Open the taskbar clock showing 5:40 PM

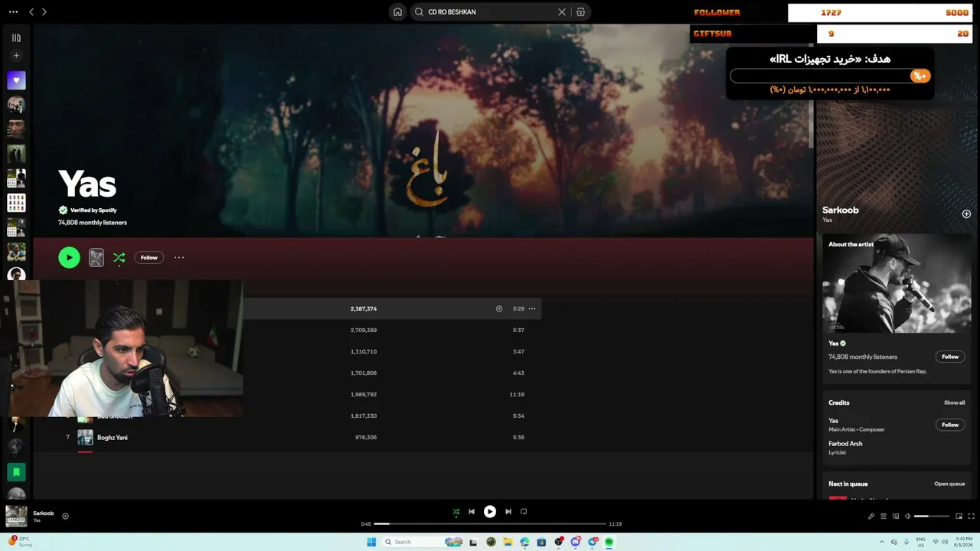(x=964, y=542)
